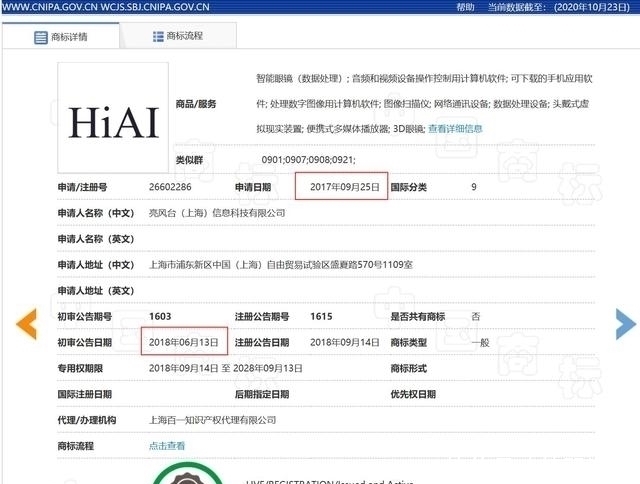Click the HiAI trademark image
Image resolution: width=640 pixels, height=484 pixels.
tap(113, 118)
